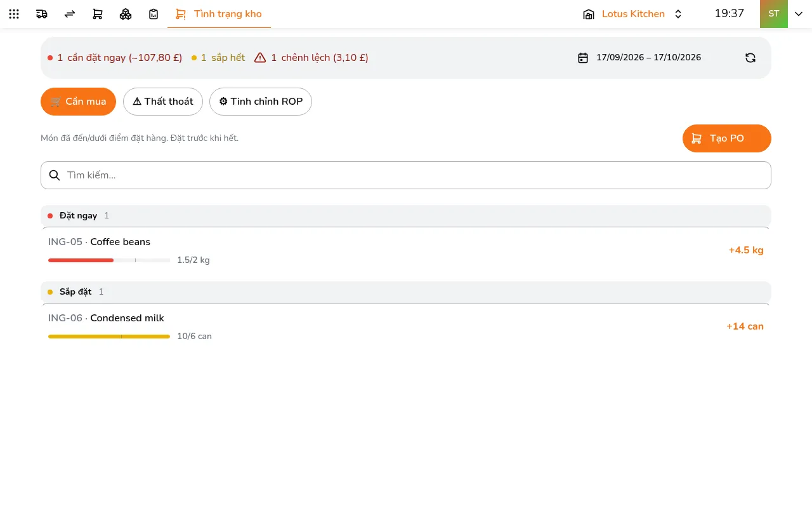Viewport: 812px width, 508px height.
Task: Click the '1 chênh lệch' warning
Action: pos(311,58)
